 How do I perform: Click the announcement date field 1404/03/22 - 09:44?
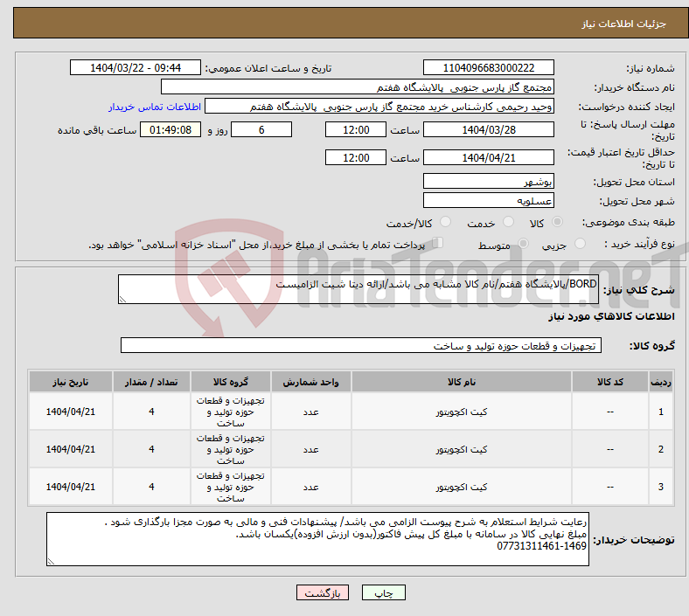coord(136,67)
